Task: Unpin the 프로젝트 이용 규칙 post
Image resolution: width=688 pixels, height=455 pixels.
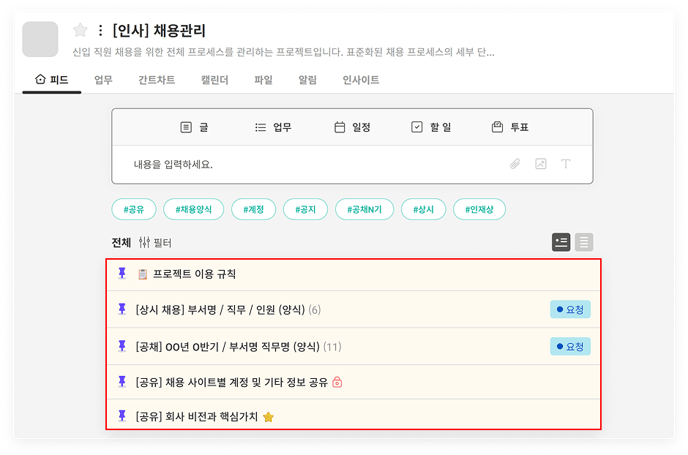Action: (122, 273)
